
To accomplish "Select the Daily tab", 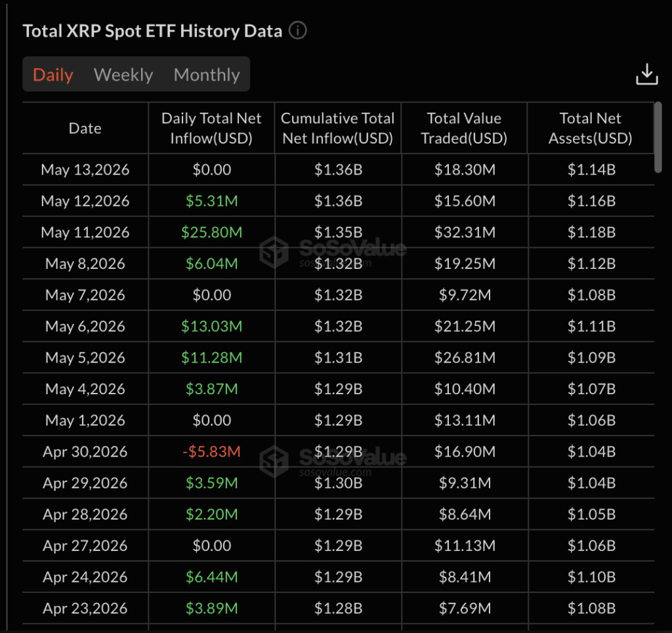I will point(53,75).
